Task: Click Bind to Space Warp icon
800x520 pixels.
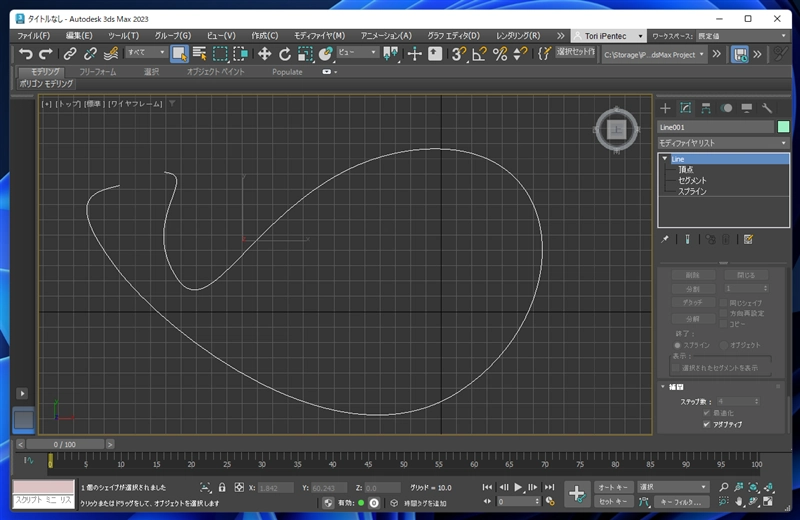Action: [111, 54]
